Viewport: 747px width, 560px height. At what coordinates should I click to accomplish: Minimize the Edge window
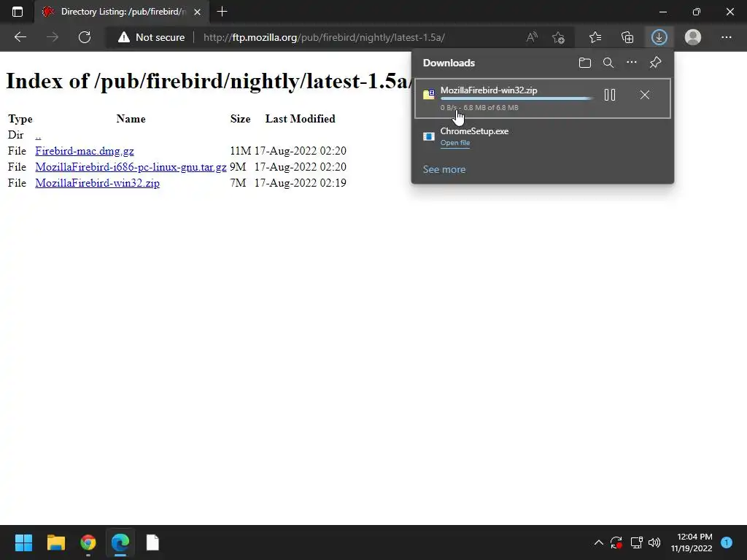click(662, 12)
